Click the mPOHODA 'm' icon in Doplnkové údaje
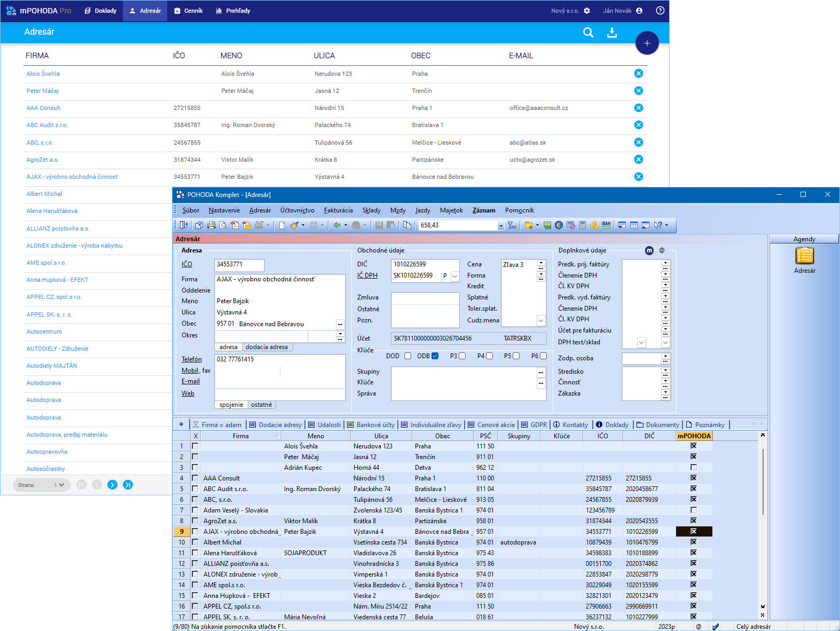This screenshot has width=840, height=631. point(649,250)
